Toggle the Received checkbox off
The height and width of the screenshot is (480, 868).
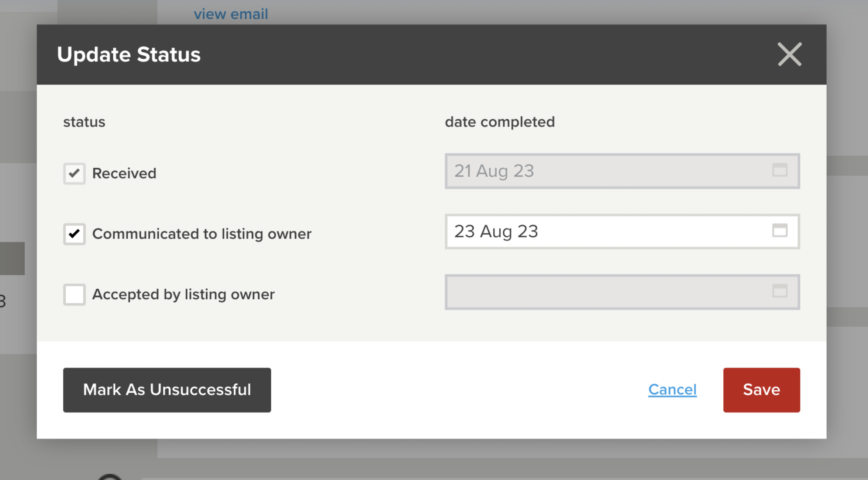(74, 173)
